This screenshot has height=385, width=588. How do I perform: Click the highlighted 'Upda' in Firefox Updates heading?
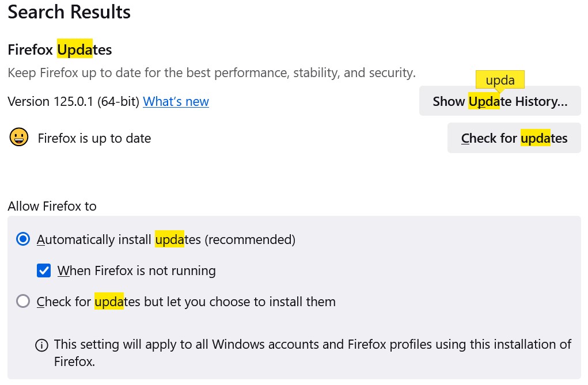tap(75, 50)
